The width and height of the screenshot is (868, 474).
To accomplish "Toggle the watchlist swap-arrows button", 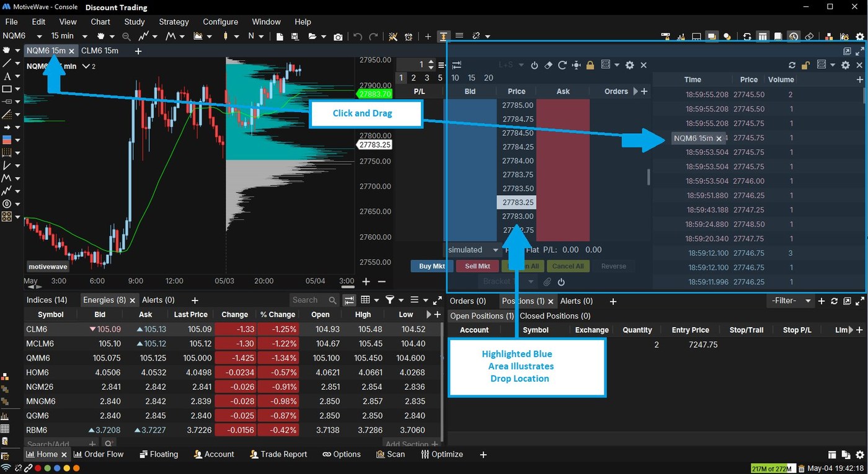I will (350, 300).
